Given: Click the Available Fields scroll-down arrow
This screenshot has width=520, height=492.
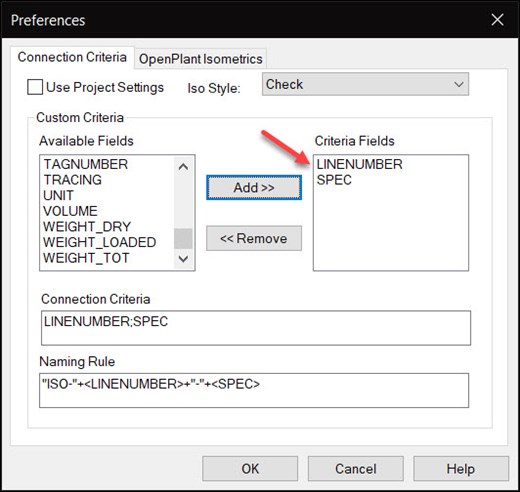Looking at the screenshot, I should click(x=183, y=259).
